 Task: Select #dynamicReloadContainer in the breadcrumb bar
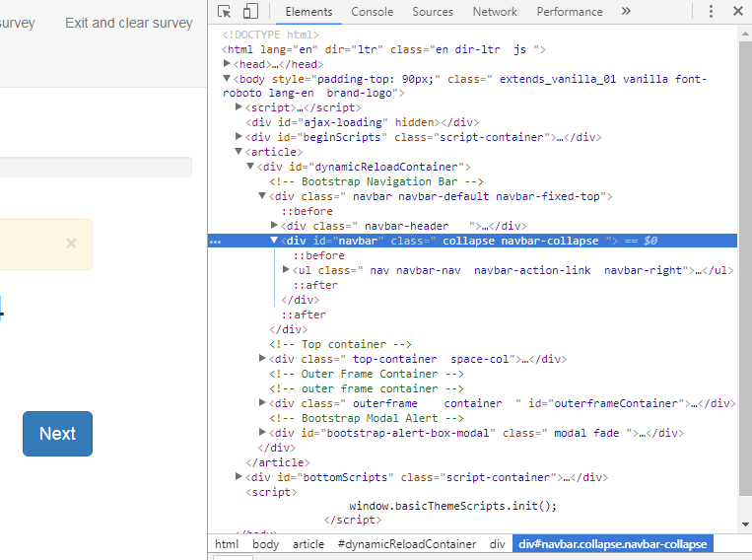tap(407, 544)
